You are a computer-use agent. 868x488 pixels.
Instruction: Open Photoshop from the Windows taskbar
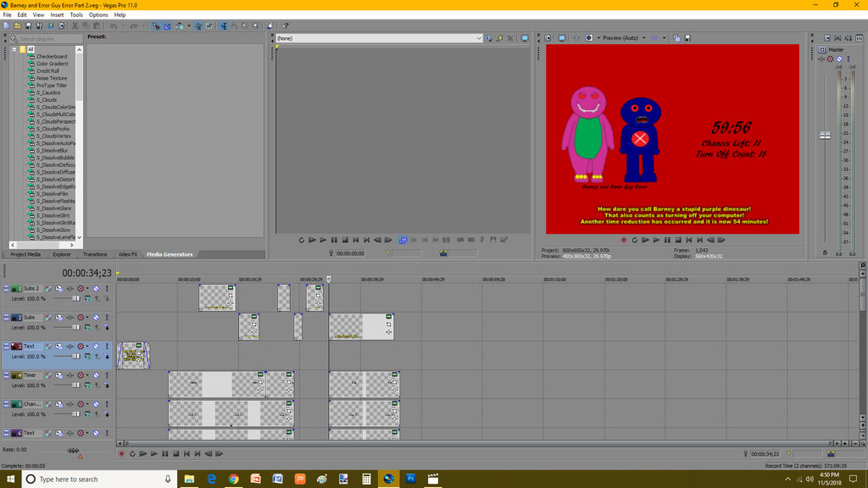[x=410, y=479]
